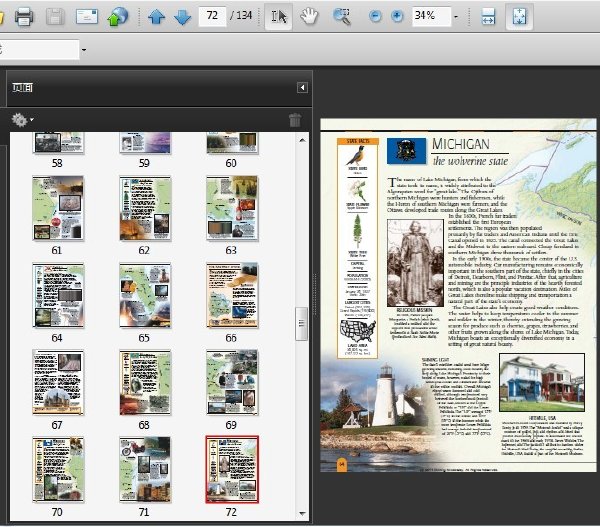Select page 58 thumbnail
This screenshot has height=527, width=600.
tap(58, 143)
